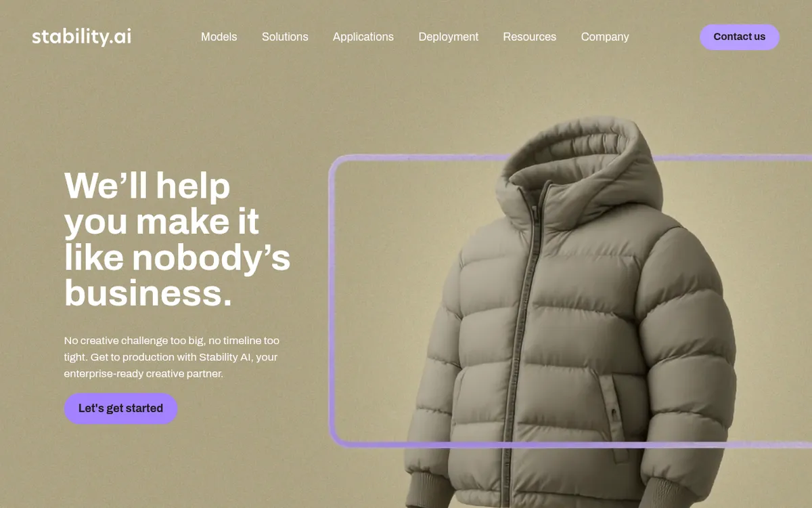Open the Models menu

(219, 37)
